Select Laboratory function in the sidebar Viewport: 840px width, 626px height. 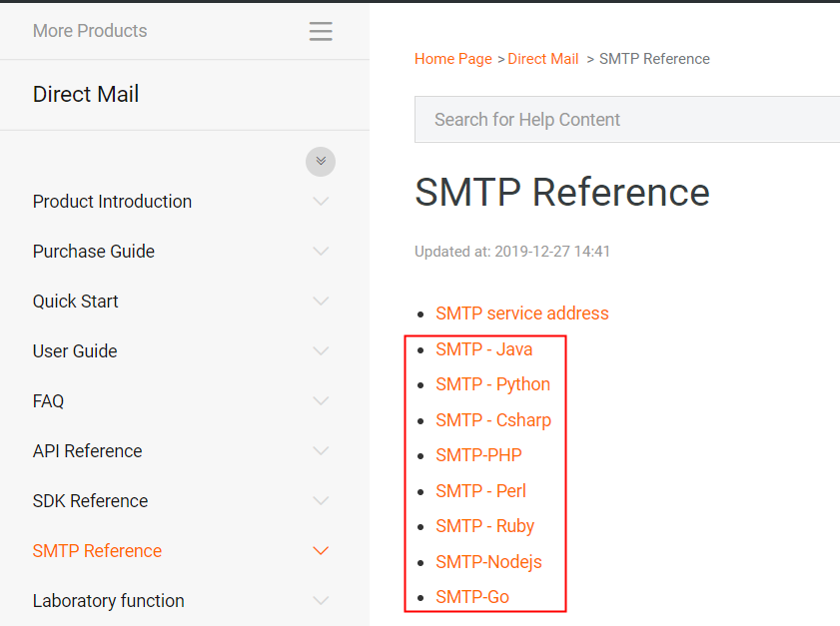(108, 601)
